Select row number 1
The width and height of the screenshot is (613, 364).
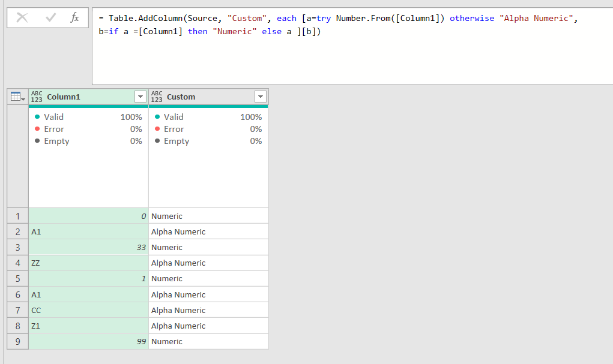point(17,216)
